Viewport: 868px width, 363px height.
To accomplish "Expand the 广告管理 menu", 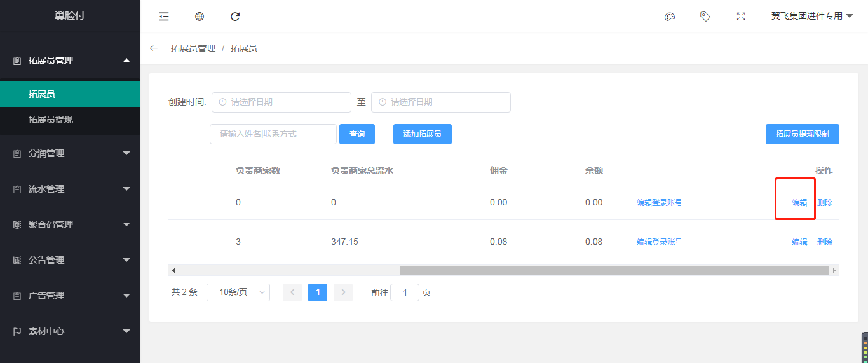I will click(126, 296).
